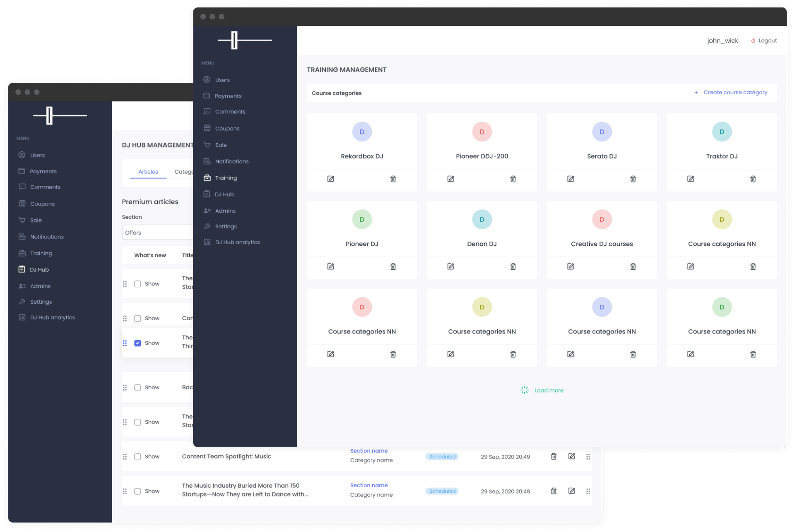Click the What's new column header
Image resolution: width=795 pixels, height=532 pixels.
click(150, 255)
